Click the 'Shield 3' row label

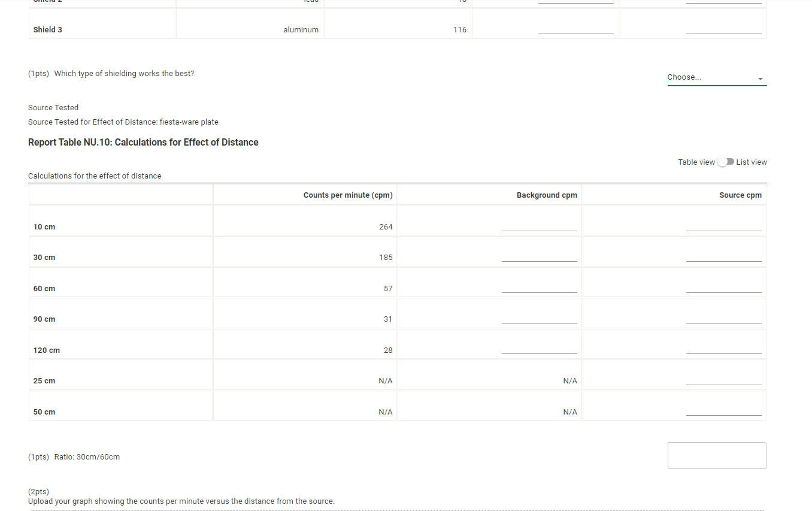tap(48, 30)
